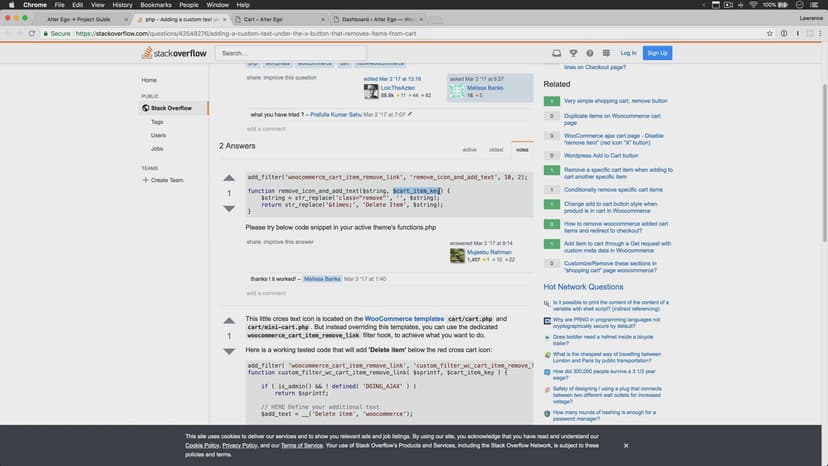
Task: Open Tags in the left sidebar
Action: [x=157, y=121]
